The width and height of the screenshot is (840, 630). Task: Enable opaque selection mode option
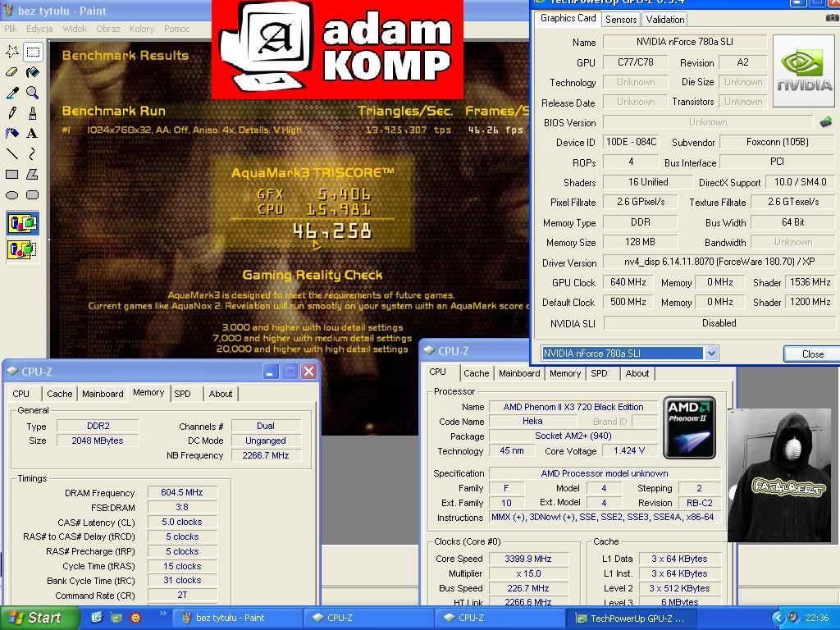click(x=22, y=223)
